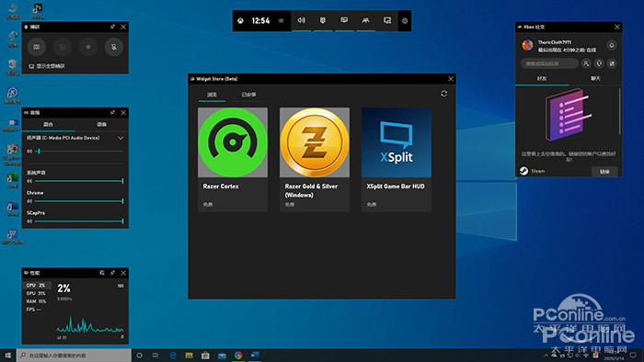Switch to Word from the taskbar
The width and height of the screenshot is (644, 362).
255,355
